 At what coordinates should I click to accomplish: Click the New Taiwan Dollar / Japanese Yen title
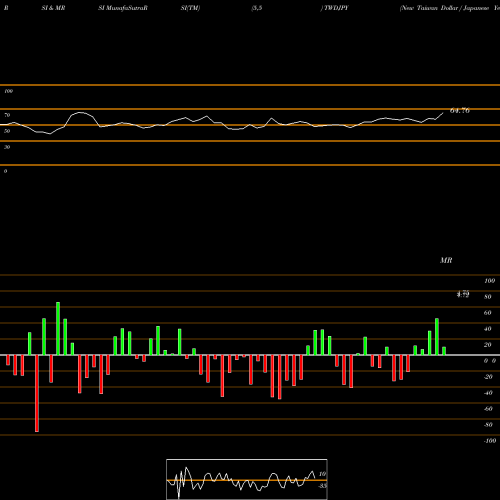click(x=450, y=8)
